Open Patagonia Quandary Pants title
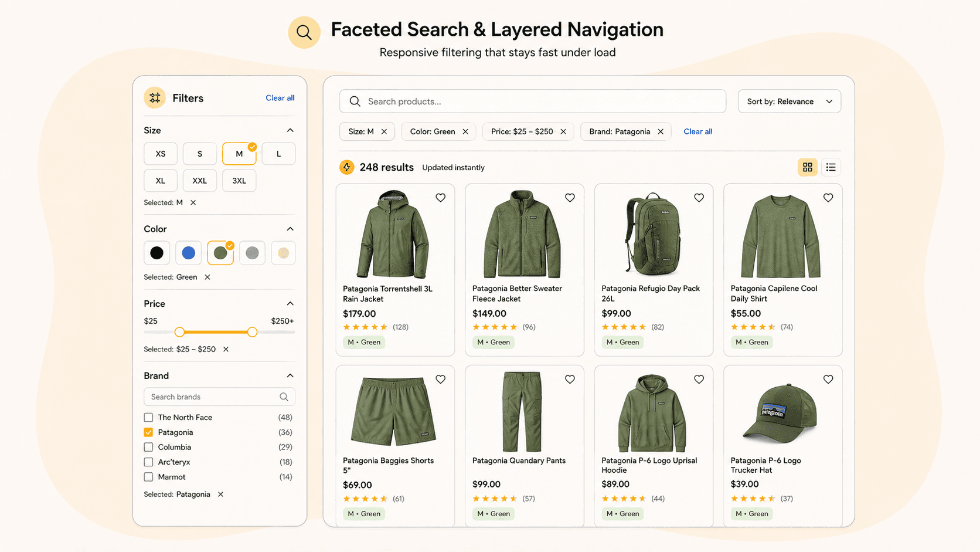Screen dimensions: 980x552 519,460
